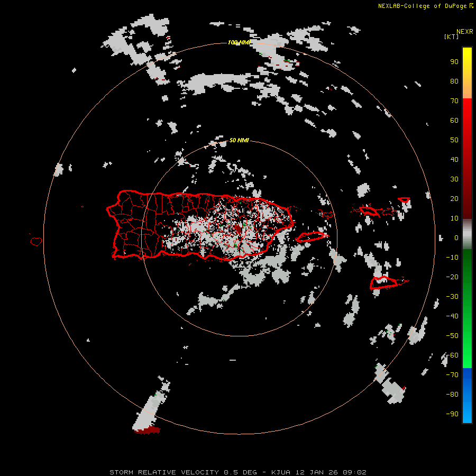
Task: Click the positive 70 value on the scale
Action: pos(454,101)
